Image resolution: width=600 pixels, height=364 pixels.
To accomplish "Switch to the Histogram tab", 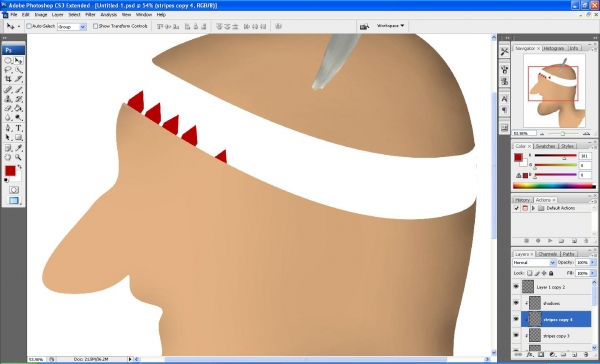I will tap(554, 48).
